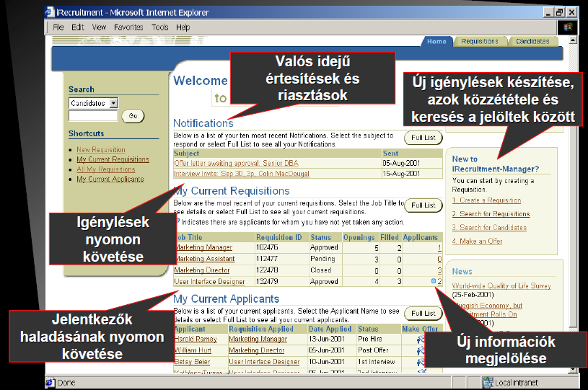
Task: Click applicants count 3 for Marketing Director
Action: click(439, 270)
